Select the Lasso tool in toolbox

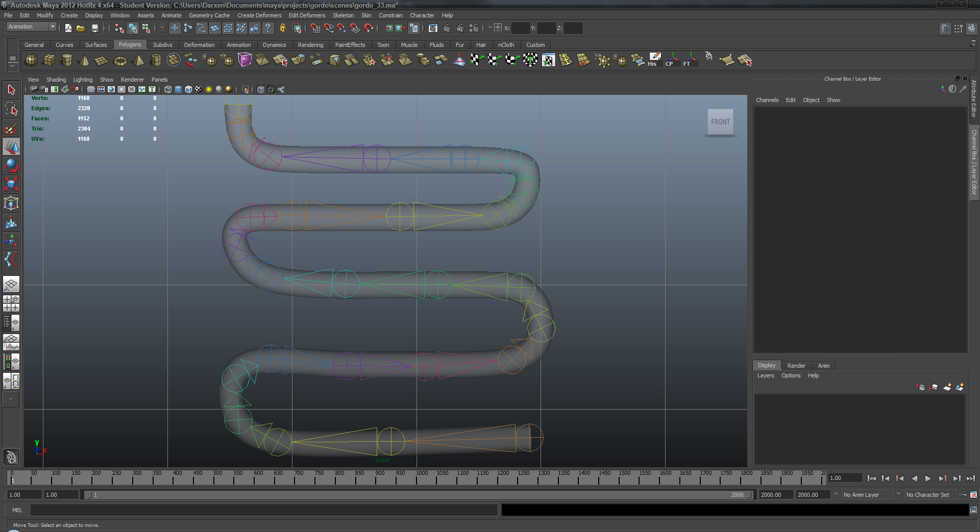click(x=11, y=109)
